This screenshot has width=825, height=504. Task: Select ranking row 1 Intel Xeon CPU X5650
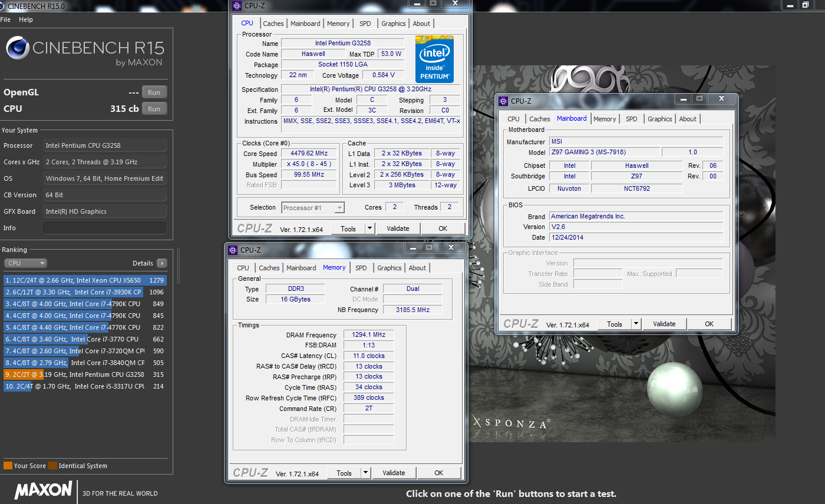coord(85,280)
